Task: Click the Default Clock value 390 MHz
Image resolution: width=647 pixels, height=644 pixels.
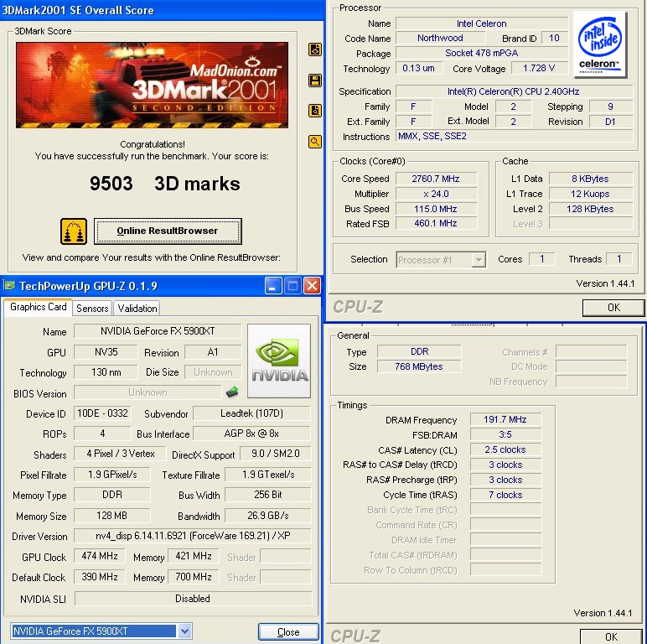Action: 100,577
